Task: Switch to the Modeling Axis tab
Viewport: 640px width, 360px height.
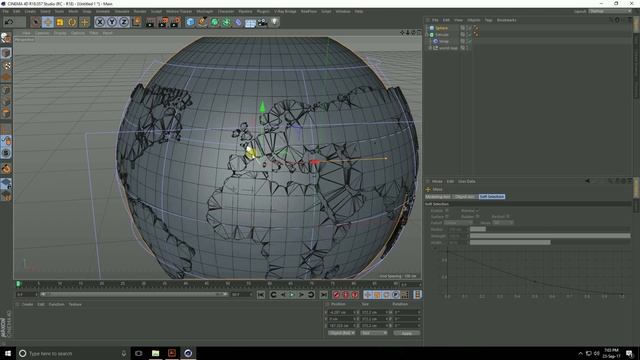Action: point(438,197)
